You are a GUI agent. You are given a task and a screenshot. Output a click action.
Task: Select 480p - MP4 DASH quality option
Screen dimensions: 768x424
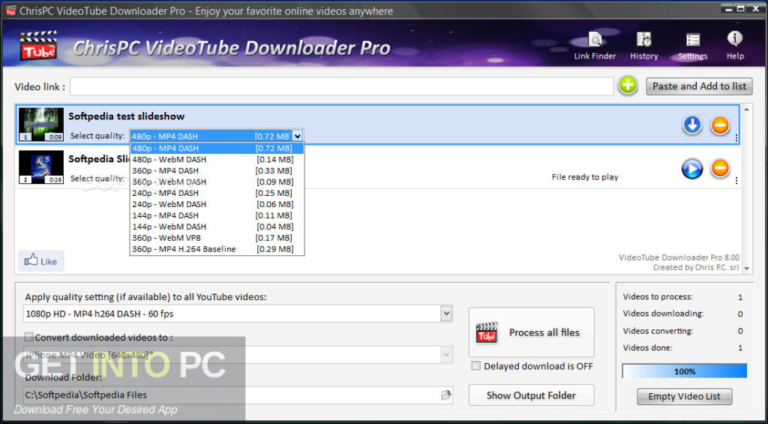click(217, 148)
